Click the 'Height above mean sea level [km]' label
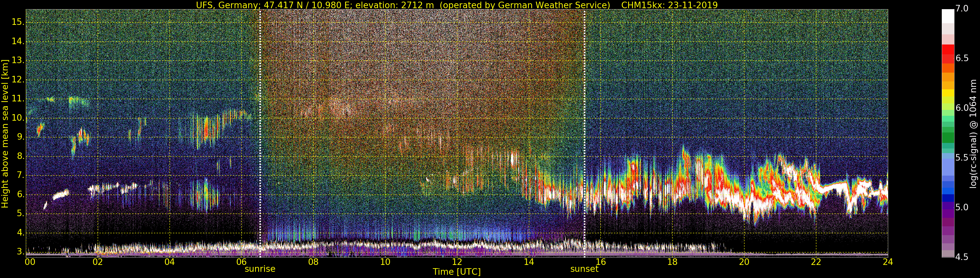The height and width of the screenshot is (278, 980). click(x=5, y=133)
